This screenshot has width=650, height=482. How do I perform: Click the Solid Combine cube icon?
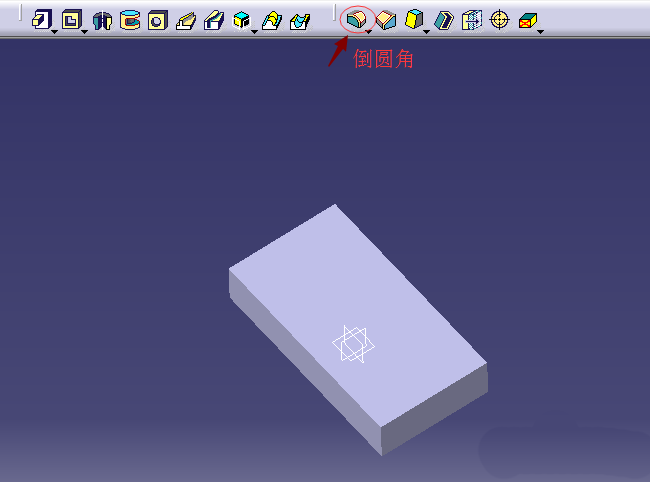pyautogui.click(x=242, y=19)
